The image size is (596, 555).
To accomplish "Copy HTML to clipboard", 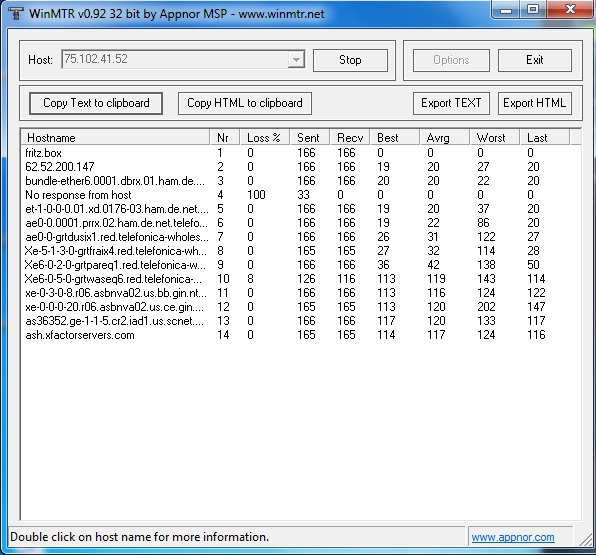I will [x=244, y=103].
